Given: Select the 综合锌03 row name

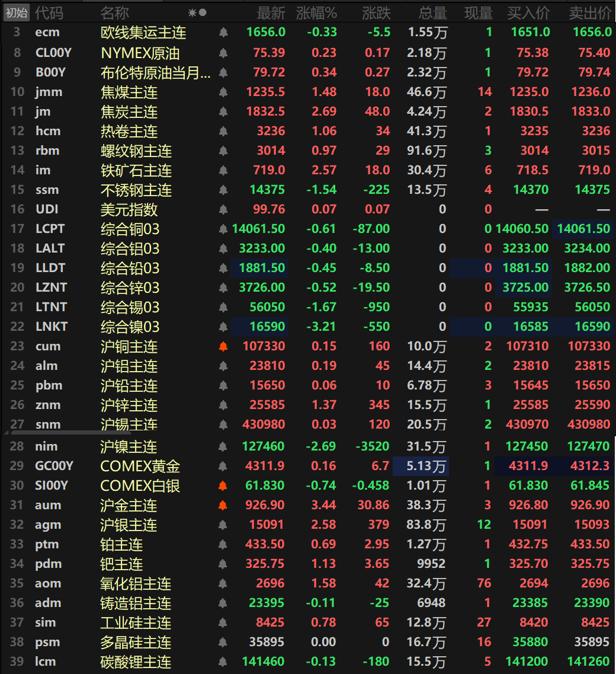Looking at the screenshot, I should pos(130,288).
